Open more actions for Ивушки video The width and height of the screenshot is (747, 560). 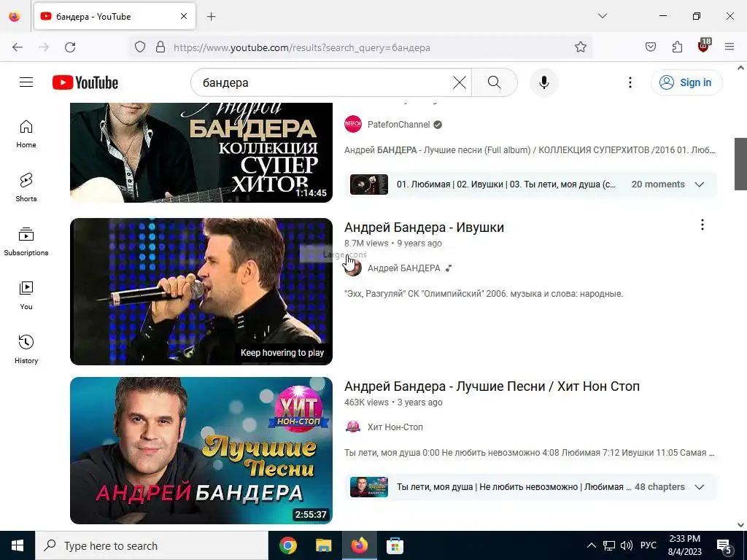coord(703,225)
